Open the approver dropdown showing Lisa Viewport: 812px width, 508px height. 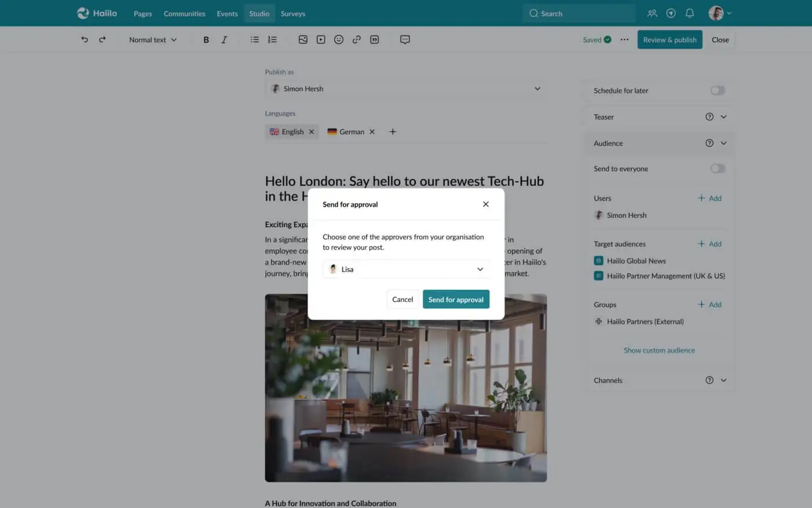pos(406,269)
